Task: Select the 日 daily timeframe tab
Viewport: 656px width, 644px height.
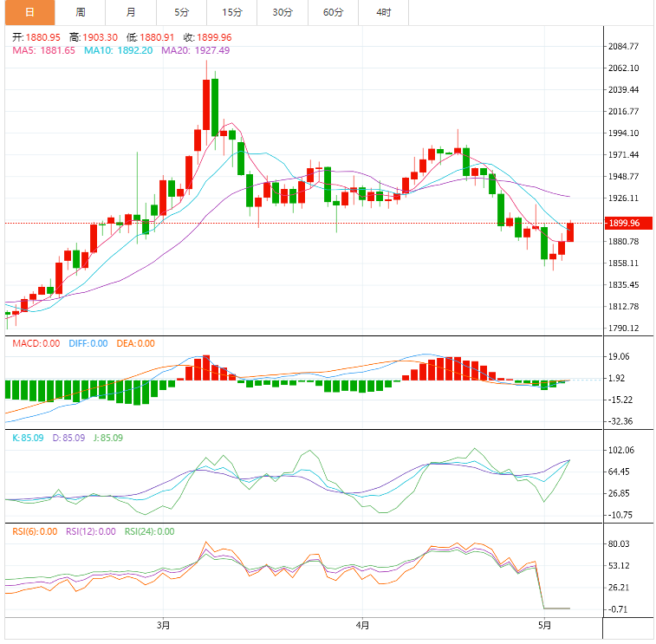Action: (29, 12)
